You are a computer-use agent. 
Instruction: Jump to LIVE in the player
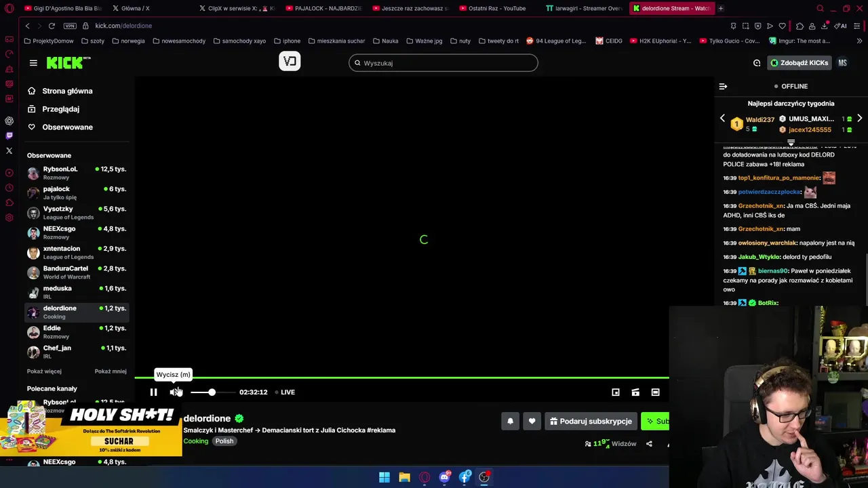click(285, 392)
